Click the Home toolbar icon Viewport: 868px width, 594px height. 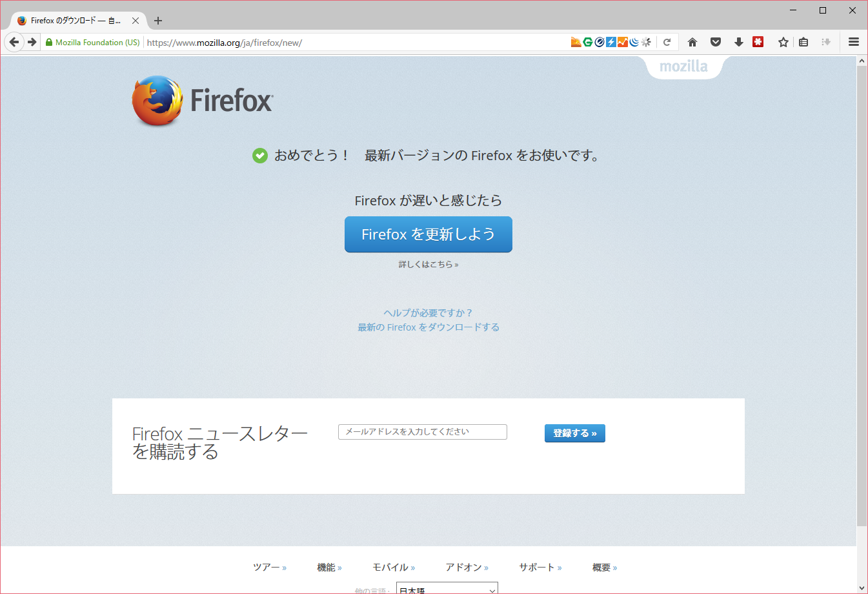coord(692,43)
